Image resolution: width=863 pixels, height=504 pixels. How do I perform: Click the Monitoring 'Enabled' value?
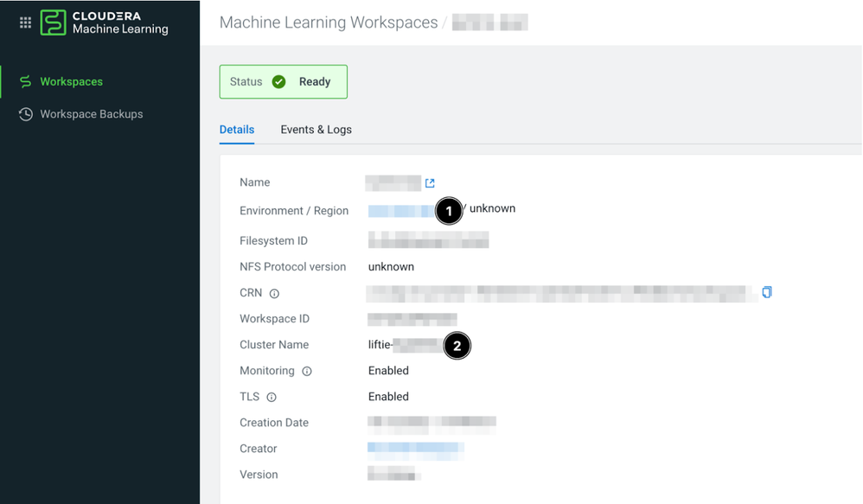pos(388,371)
